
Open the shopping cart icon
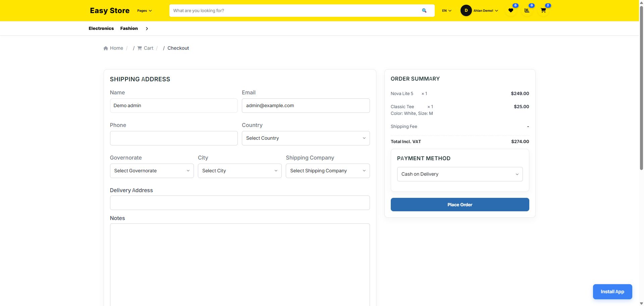coord(543,11)
